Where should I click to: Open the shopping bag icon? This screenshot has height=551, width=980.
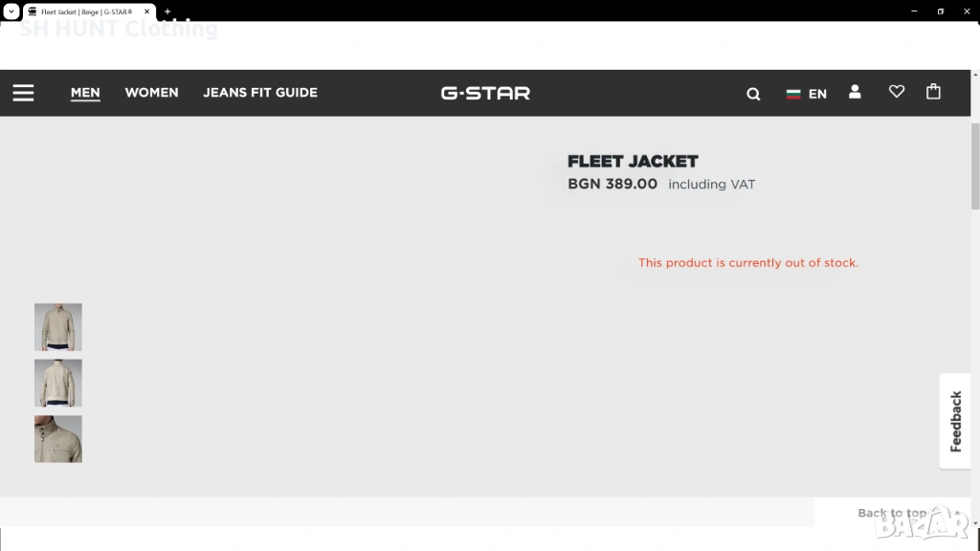point(933,92)
